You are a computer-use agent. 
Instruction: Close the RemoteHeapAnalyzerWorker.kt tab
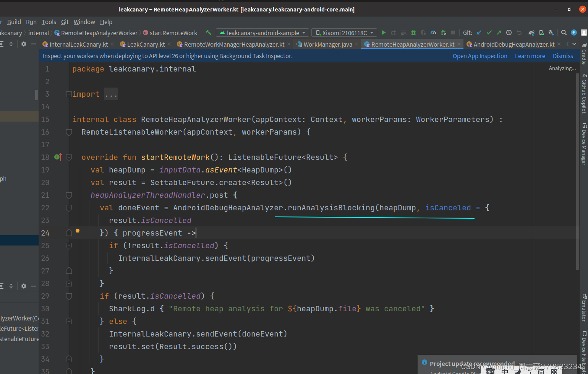point(459,44)
